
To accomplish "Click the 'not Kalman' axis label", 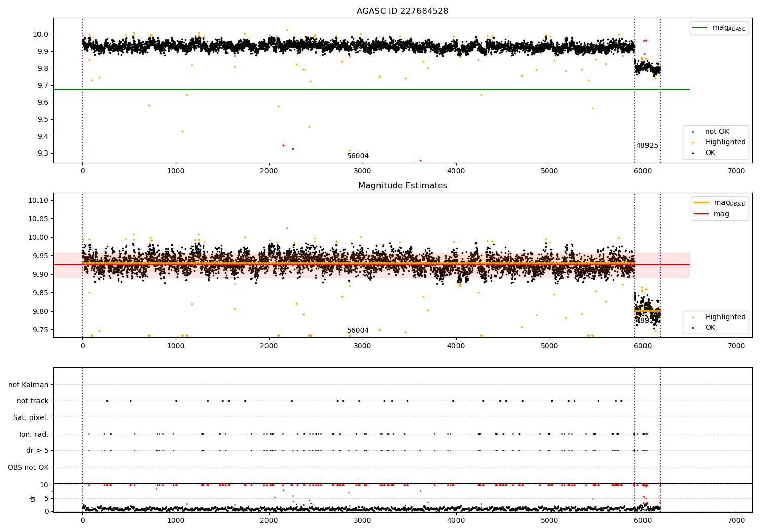I will (x=28, y=385).
